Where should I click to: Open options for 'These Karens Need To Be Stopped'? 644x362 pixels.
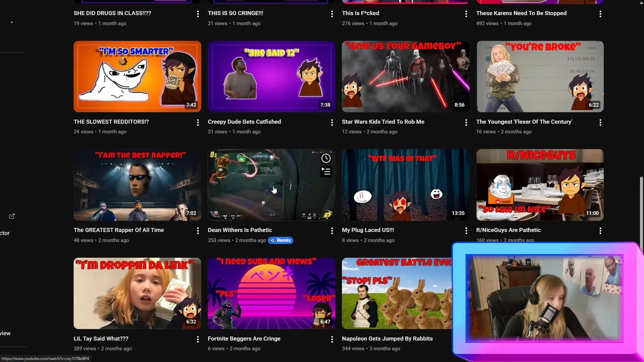pos(600,14)
